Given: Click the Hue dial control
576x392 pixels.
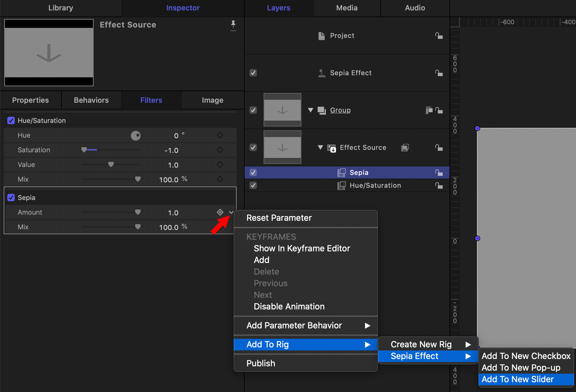Looking at the screenshot, I should 136,135.
